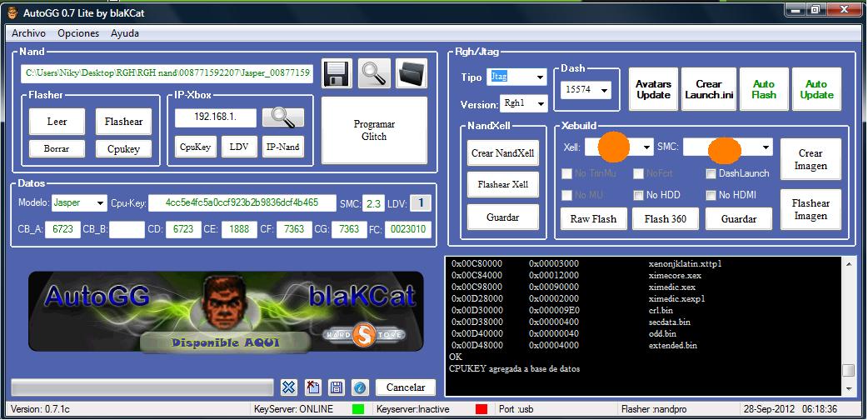The width and height of the screenshot is (868, 420).
Task: Click the Crear NandXell button
Action: [503, 153]
